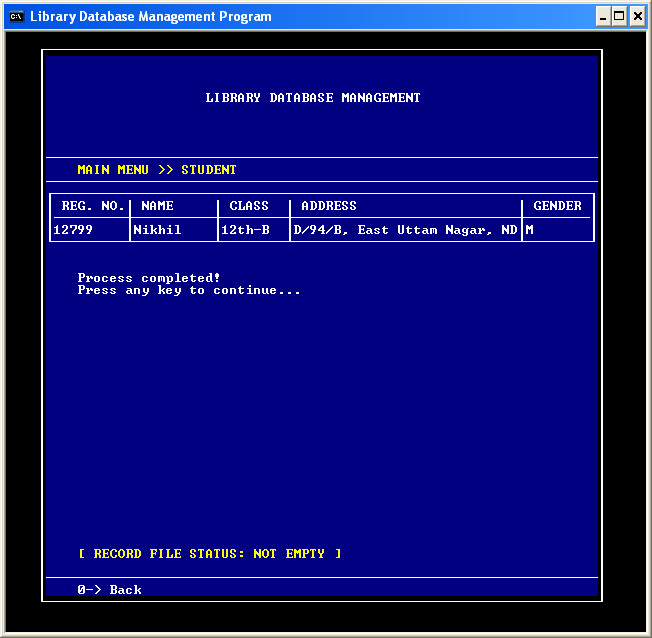Close the Library Database Management Program window
The height and width of the screenshot is (638, 652).
coord(637,16)
